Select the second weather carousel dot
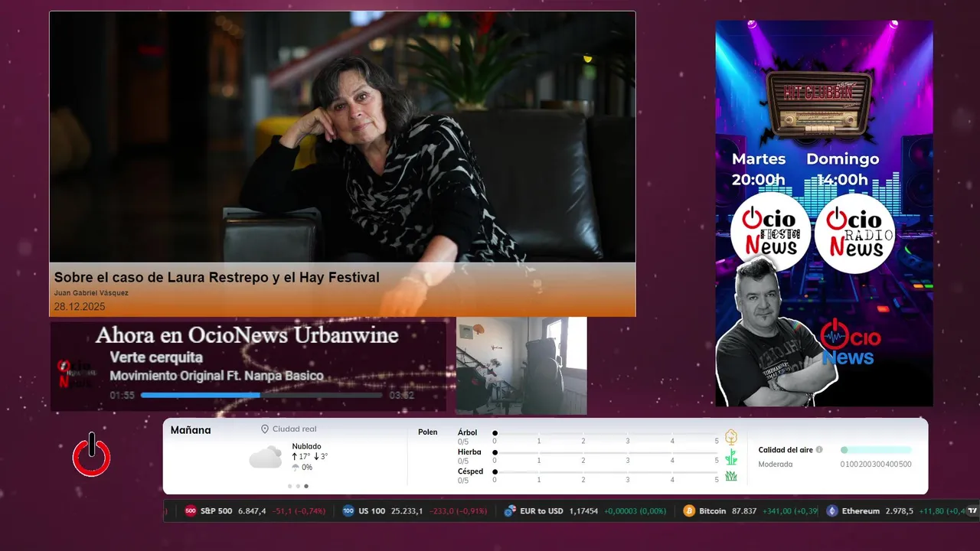 point(298,486)
